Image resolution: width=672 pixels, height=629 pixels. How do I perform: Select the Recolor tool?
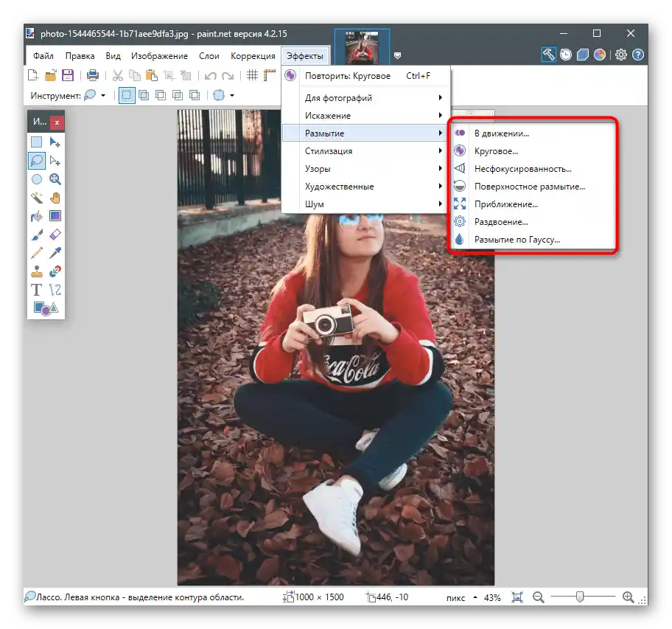click(x=55, y=271)
